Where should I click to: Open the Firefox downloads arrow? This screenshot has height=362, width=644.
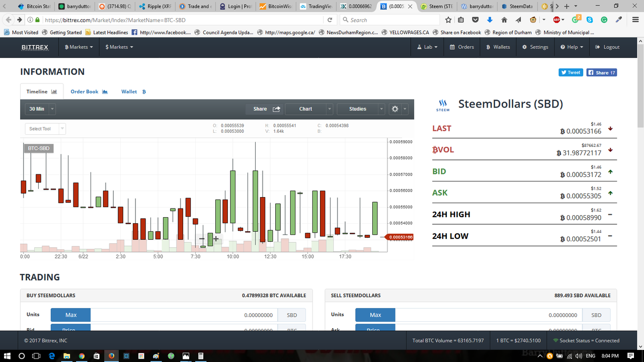490,20
